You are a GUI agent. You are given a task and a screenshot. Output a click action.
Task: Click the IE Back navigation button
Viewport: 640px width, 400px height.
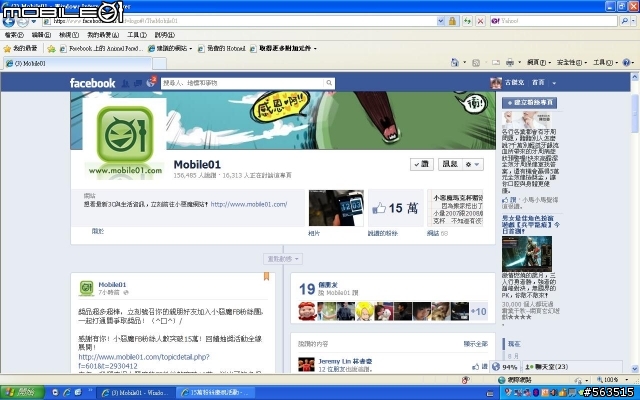click(x=8, y=22)
